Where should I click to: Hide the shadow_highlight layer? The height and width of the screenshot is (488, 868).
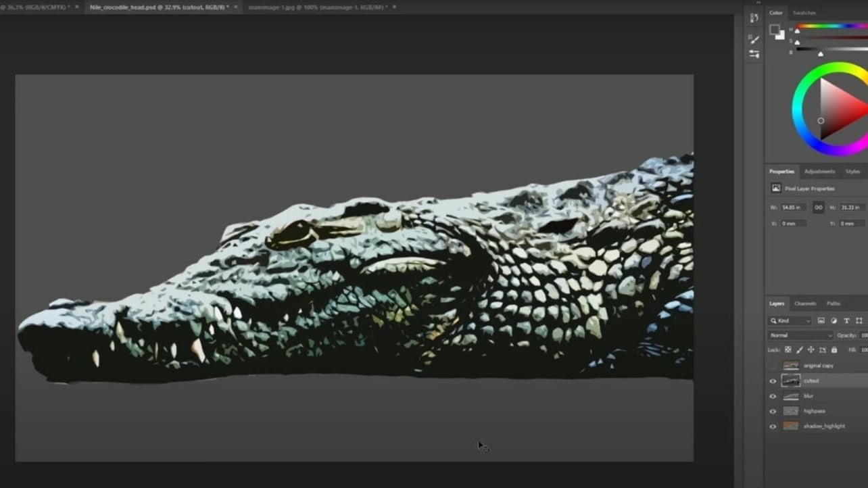tap(772, 426)
